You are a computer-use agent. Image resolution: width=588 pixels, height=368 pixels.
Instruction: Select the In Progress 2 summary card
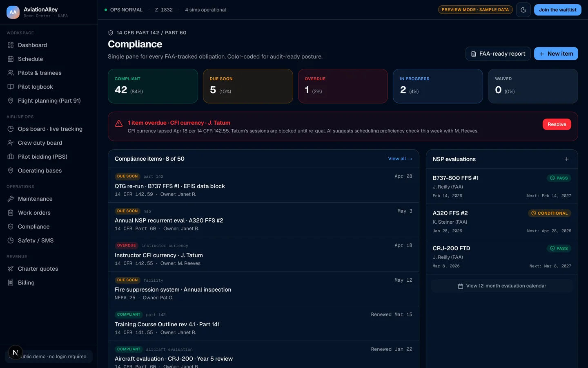click(438, 86)
